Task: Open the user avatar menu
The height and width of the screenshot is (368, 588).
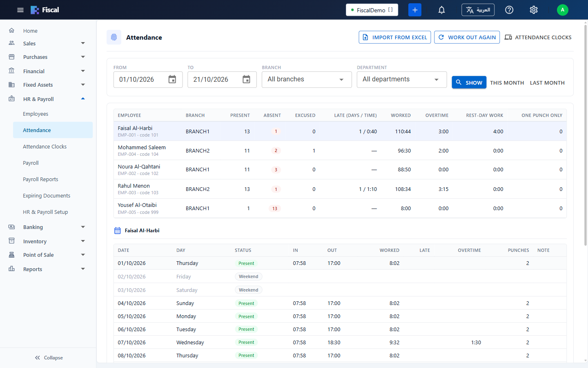Action: tap(563, 10)
